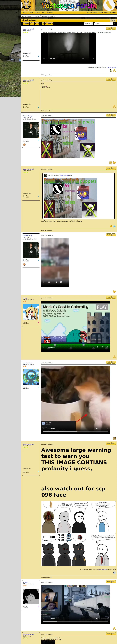
Task: Open gear options dropdown on Jul 1 7:14pm post
Action: tap(113, 79)
